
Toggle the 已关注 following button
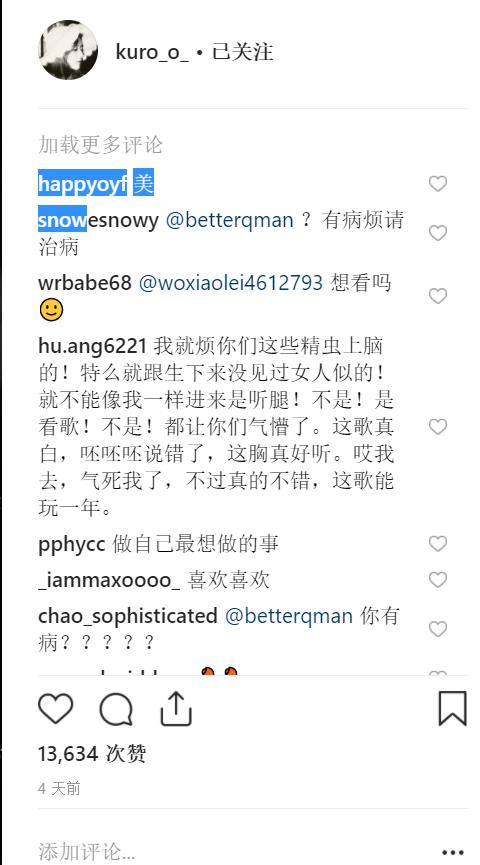pos(243,52)
